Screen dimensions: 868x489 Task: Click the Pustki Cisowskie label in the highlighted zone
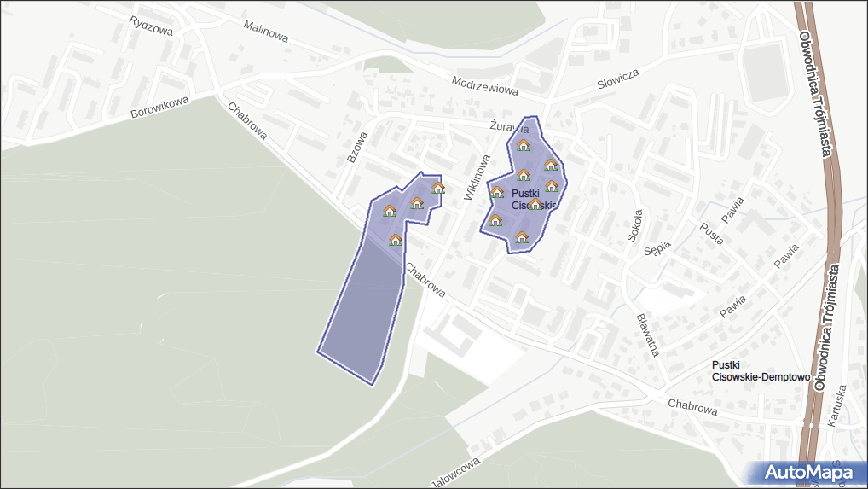pyautogui.click(x=534, y=199)
